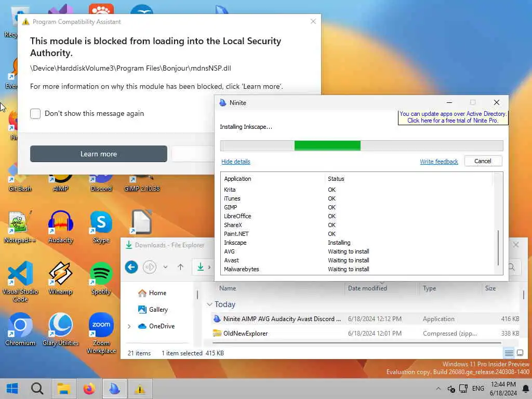Click the forward arrow in File Explorer
532x399 pixels.
point(149,267)
